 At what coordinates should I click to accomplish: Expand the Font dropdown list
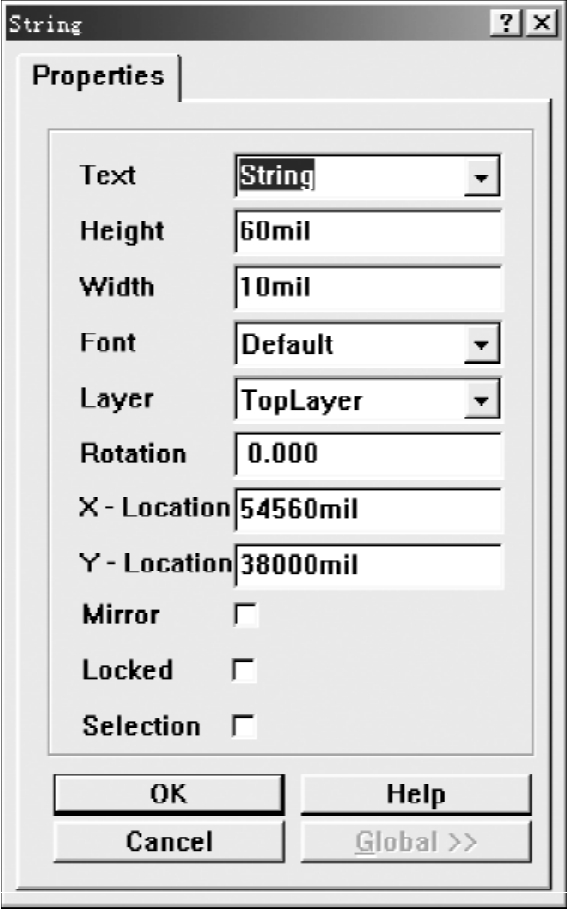pyautogui.click(x=481, y=344)
